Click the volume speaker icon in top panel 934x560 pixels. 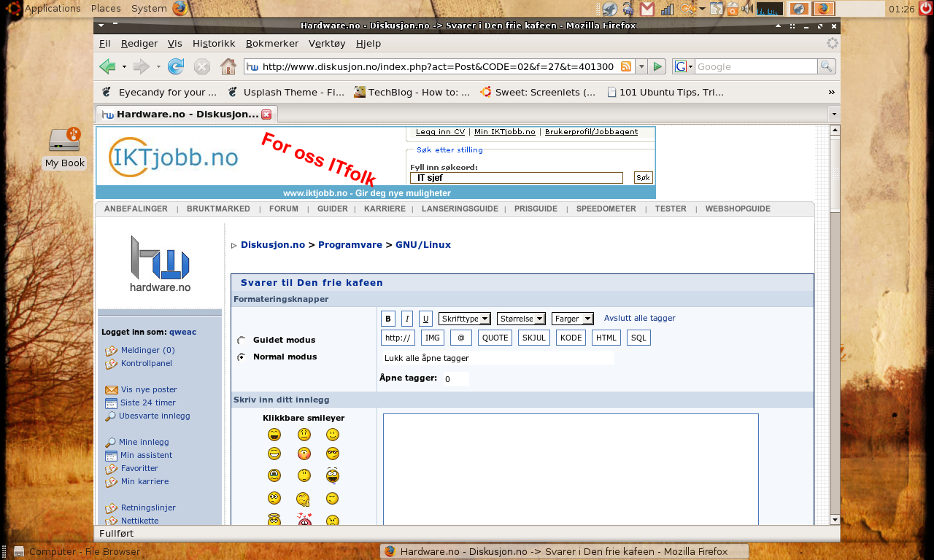pyautogui.click(x=747, y=9)
